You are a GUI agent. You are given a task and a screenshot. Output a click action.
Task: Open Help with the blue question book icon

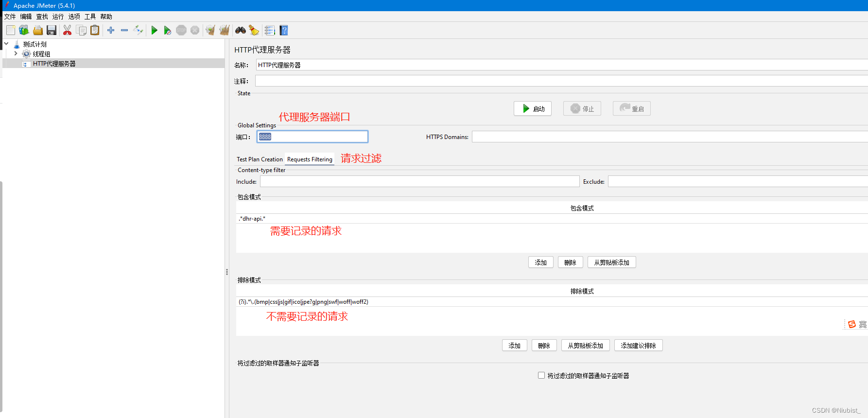pos(284,31)
